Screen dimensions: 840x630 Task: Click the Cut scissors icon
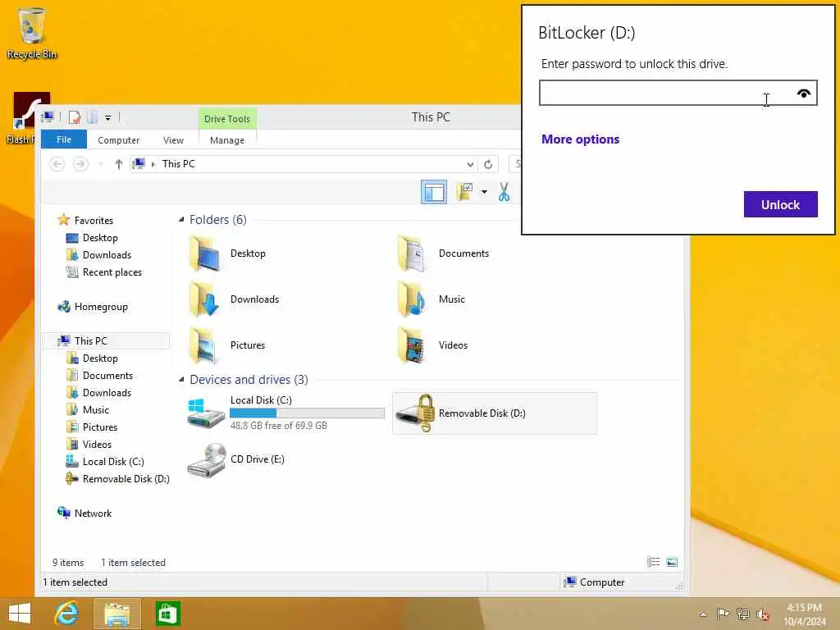pos(504,192)
